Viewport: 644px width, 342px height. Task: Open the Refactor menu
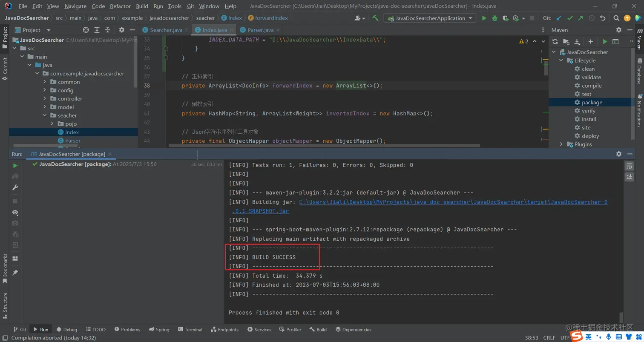pyautogui.click(x=120, y=6)
